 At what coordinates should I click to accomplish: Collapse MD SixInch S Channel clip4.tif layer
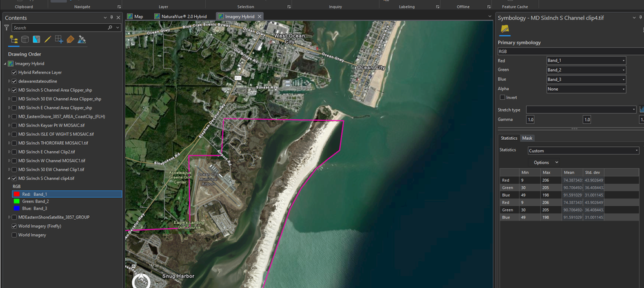tap(10, 178)
